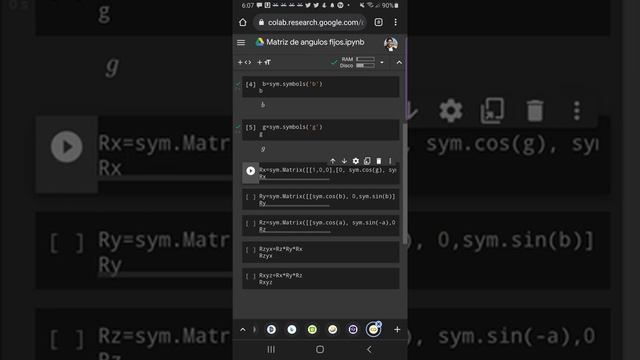The width and height of the screenshot is (640, 360).
Task: Select the notebook title Matriz de angulos fijos.ipynb
Action: tap(315, 42)
